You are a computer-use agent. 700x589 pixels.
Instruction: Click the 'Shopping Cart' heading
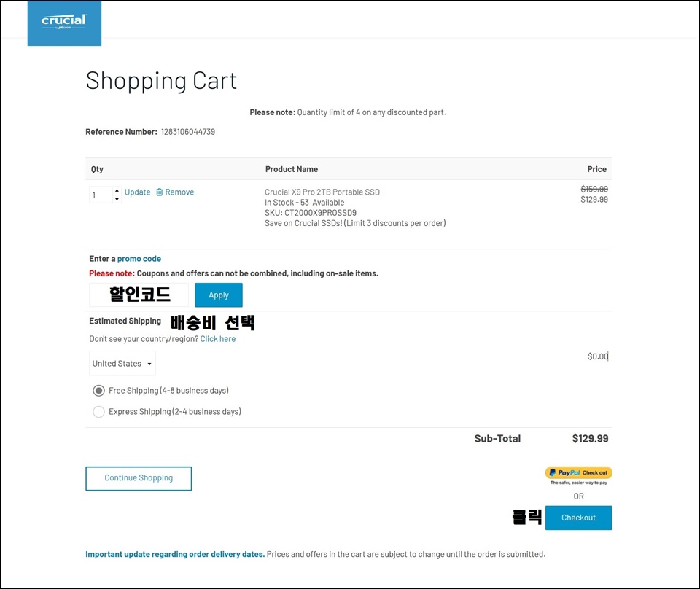pos(161,81)
